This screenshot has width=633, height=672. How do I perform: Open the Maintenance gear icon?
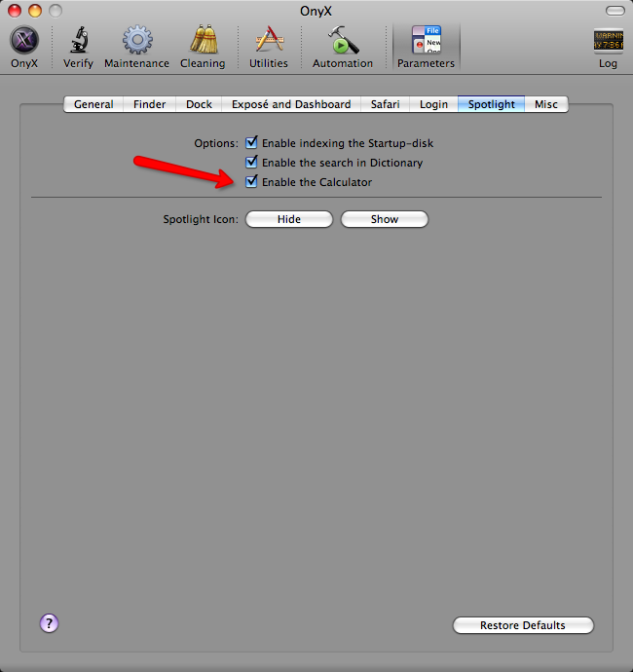click(x=137, y=40)
